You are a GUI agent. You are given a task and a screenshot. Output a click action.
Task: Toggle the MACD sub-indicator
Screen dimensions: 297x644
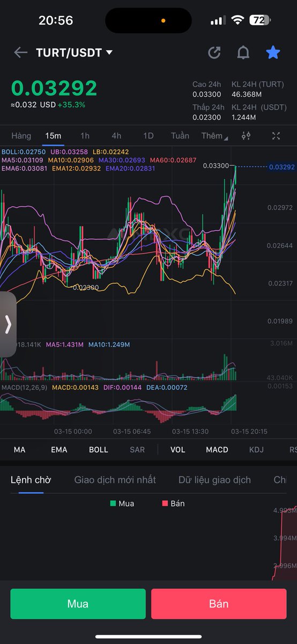217,450
